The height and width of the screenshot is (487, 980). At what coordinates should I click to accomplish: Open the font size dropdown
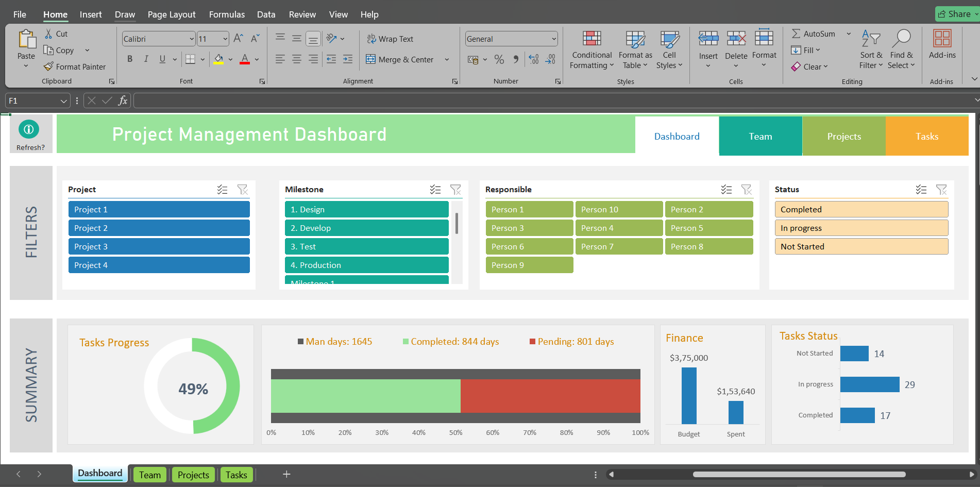pos(225,38)
